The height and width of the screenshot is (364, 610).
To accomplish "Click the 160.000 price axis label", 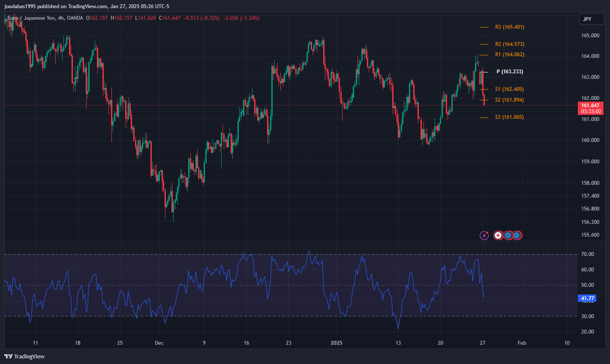I will (x=590, y=140).
